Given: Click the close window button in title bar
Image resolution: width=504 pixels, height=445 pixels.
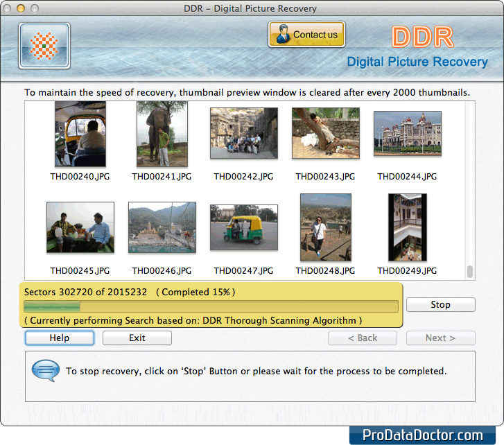Looking at the screenshot, I should (x=7, y=8).
